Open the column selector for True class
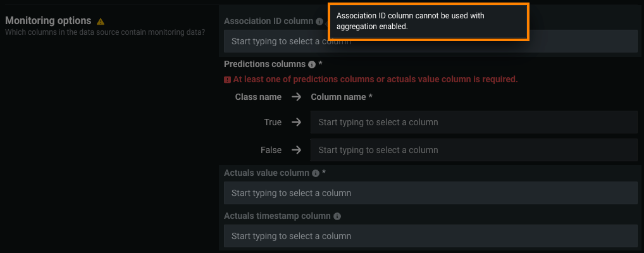Viewport: 644px width, 253px height. [x=473, y=122]
